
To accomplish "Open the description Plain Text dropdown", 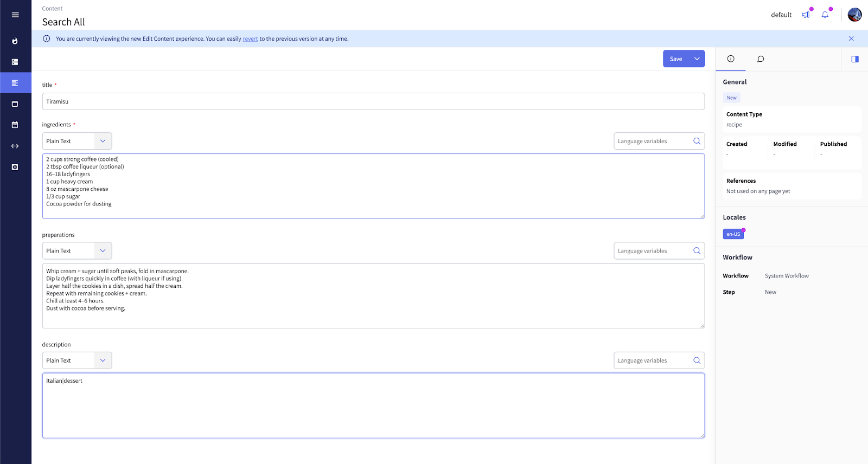I will point(77,360).
